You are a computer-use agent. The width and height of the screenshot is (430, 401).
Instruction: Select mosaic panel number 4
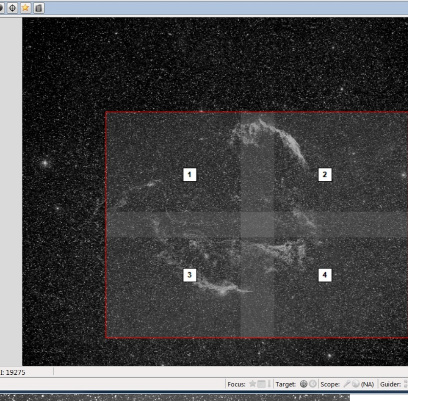pyautogui.click(x=325, y=275)
